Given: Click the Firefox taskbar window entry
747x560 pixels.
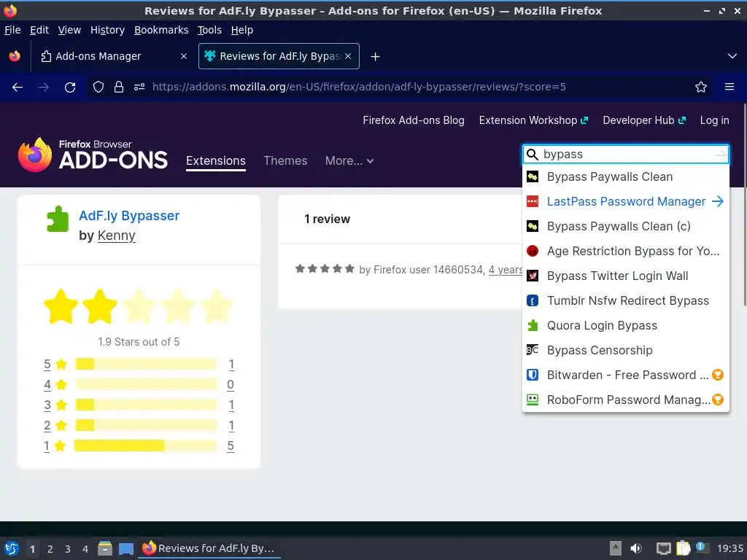Looking at the screenshot, I should point(209,548).
